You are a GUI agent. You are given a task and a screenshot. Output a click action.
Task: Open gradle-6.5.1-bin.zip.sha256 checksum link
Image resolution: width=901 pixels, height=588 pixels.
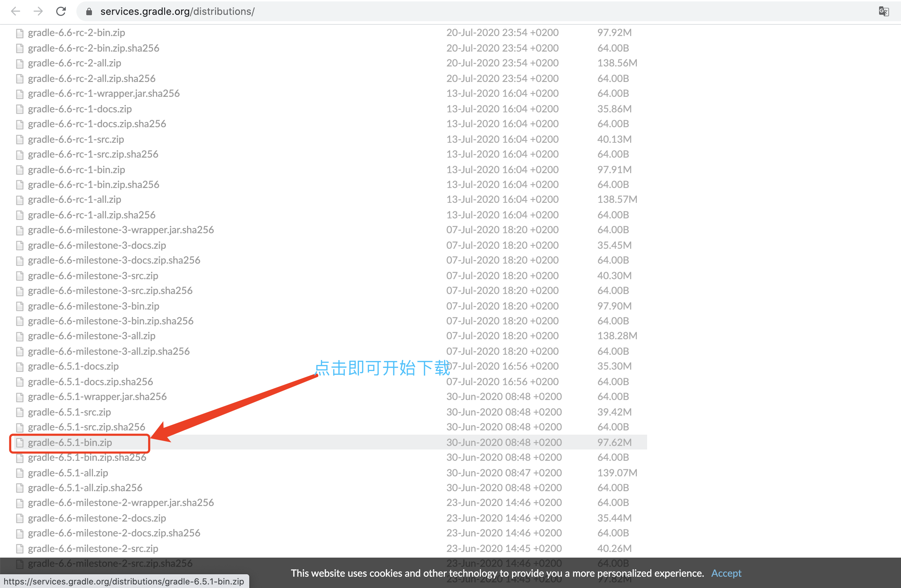click(87, 457)
